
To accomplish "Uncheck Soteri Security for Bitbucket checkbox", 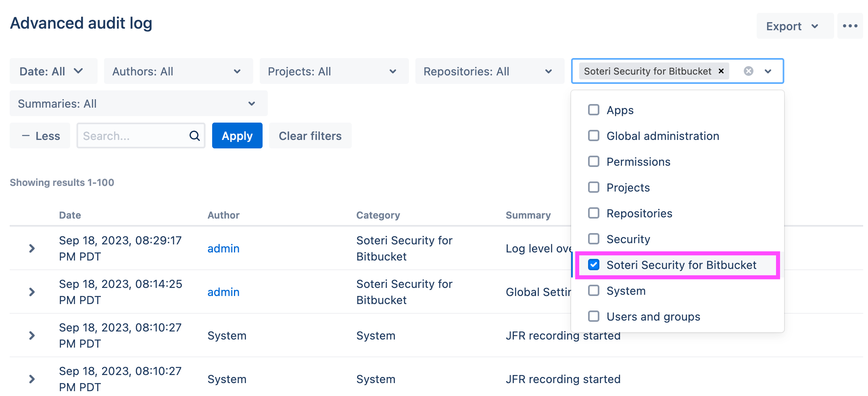I will click(x=594, y=265).
